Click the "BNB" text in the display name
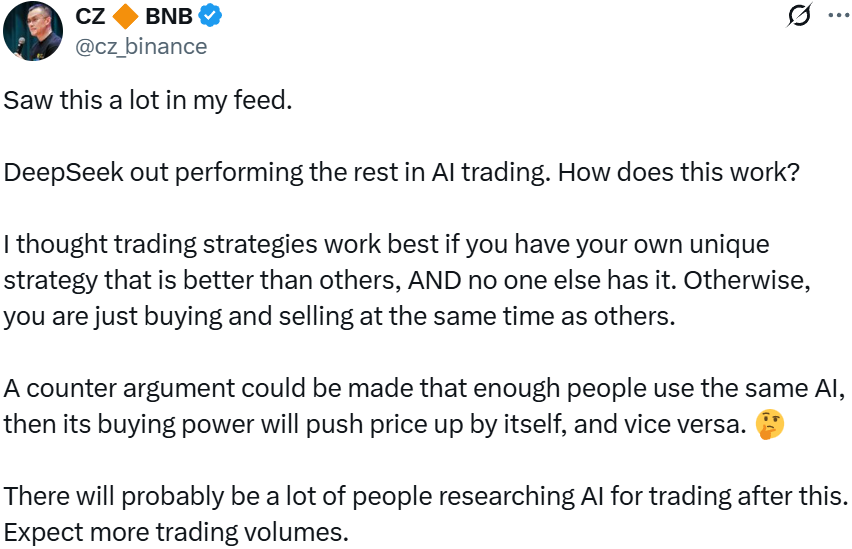This screenshot has width=852, height=549. point(169,16)
